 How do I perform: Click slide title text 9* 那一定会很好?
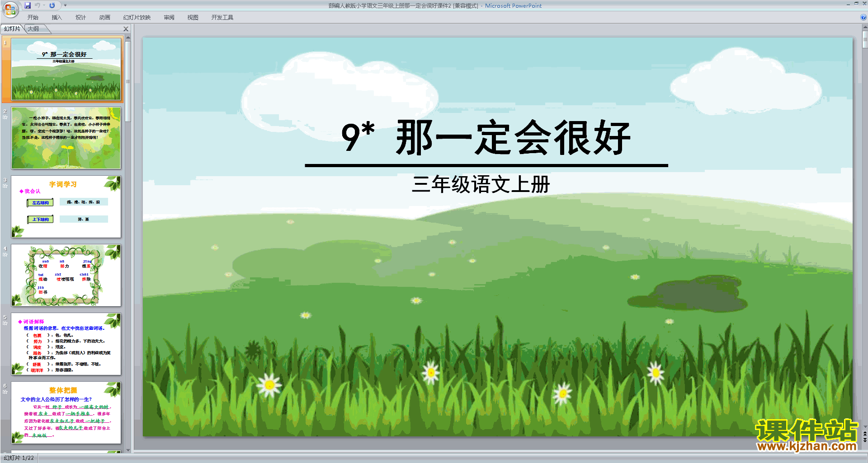pyautogui.click(x=486, y=137)
